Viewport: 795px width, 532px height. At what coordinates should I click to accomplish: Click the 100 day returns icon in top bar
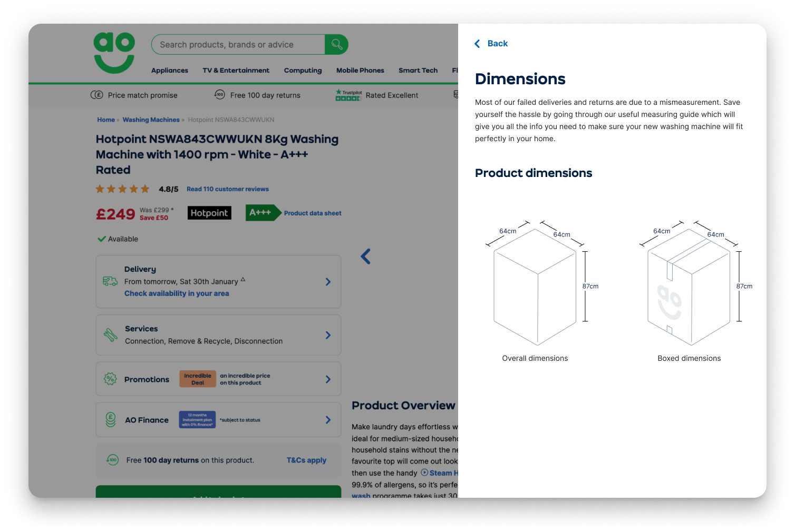219,94
